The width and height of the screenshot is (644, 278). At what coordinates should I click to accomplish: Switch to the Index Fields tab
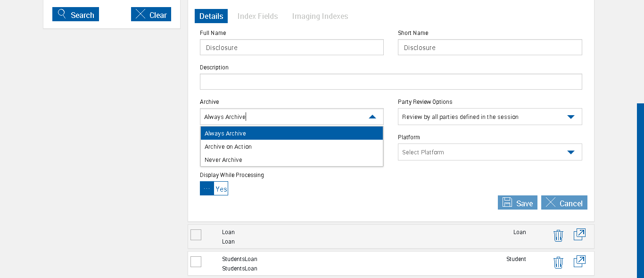pyautogui.click(x=257, y=16)
